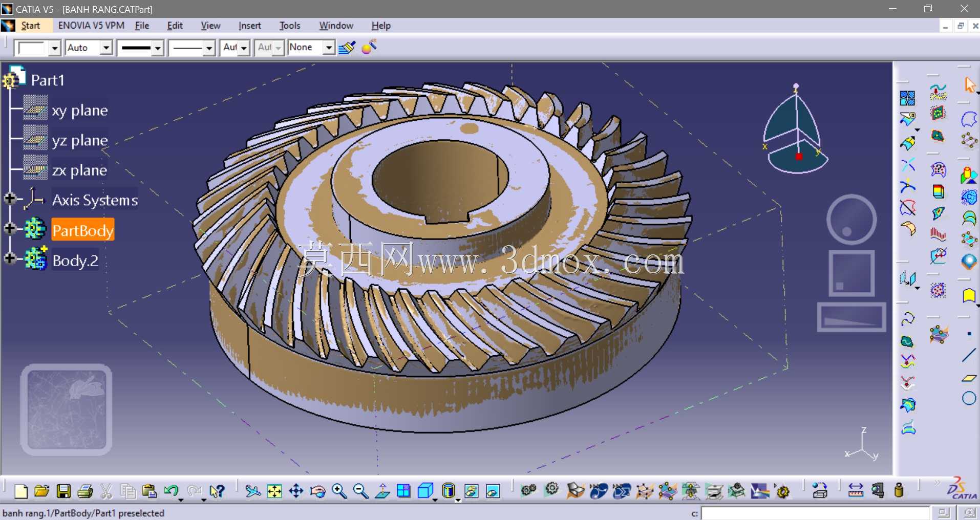980x520 pixels.
Task: Click the Zoom In magnifier
Action: (x=339, y=491)
